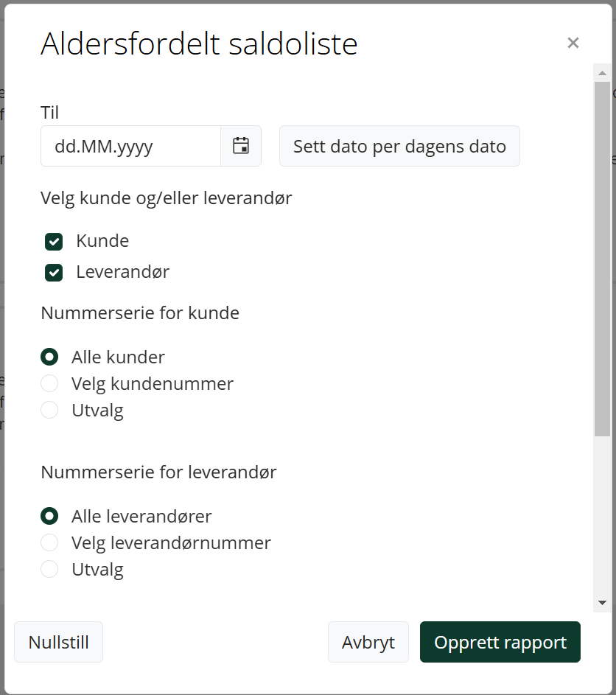Click the empty scrollbar track below thumb

pos(602,514)
